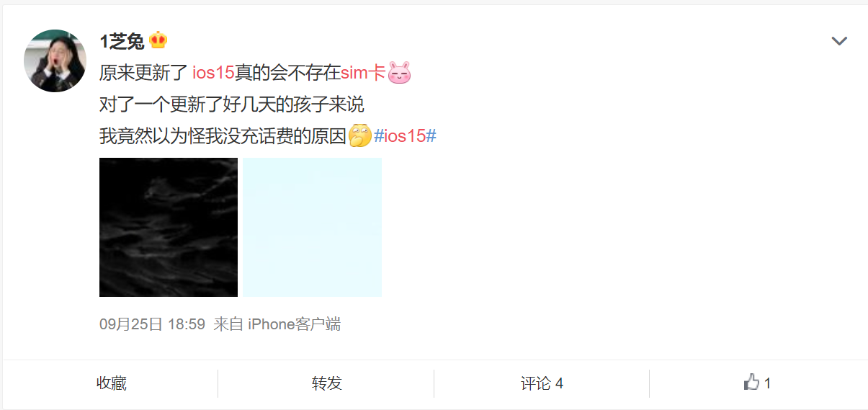View the light blue image thumbnail
The width and height of the screenshot is (868, 410).
[x=312, y=227]
